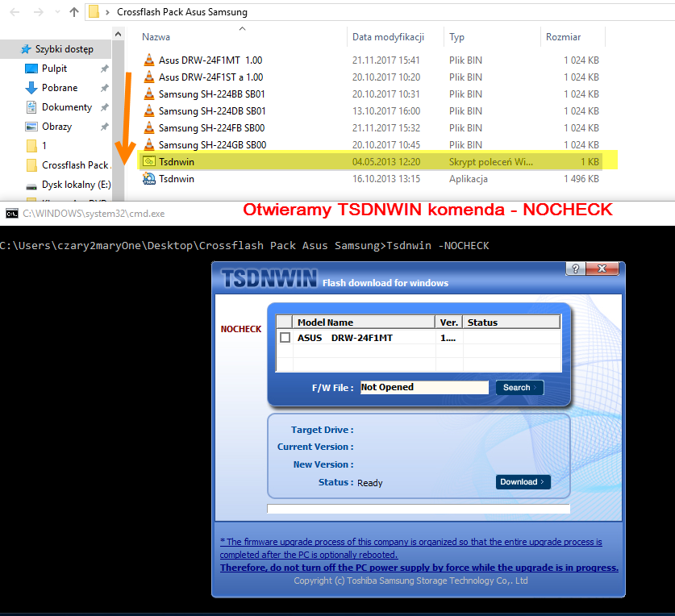Open Pulpit in navigation pane
675x616 pixels.
54,69
